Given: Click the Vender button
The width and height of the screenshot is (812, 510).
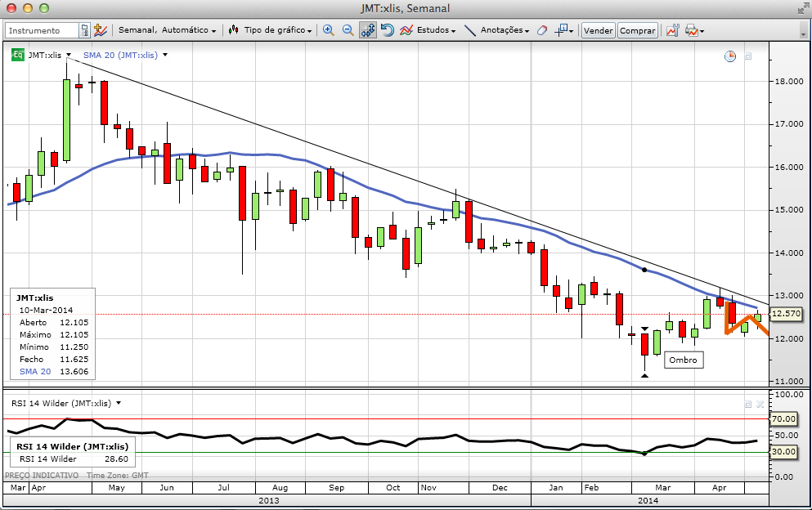Looking at the screenshot, I should [598, 30].
